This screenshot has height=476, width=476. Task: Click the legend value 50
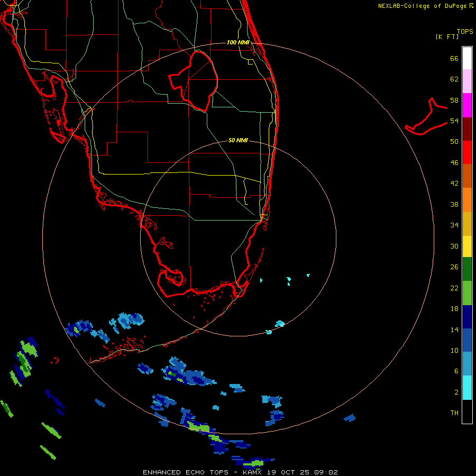tap(454, 142)
